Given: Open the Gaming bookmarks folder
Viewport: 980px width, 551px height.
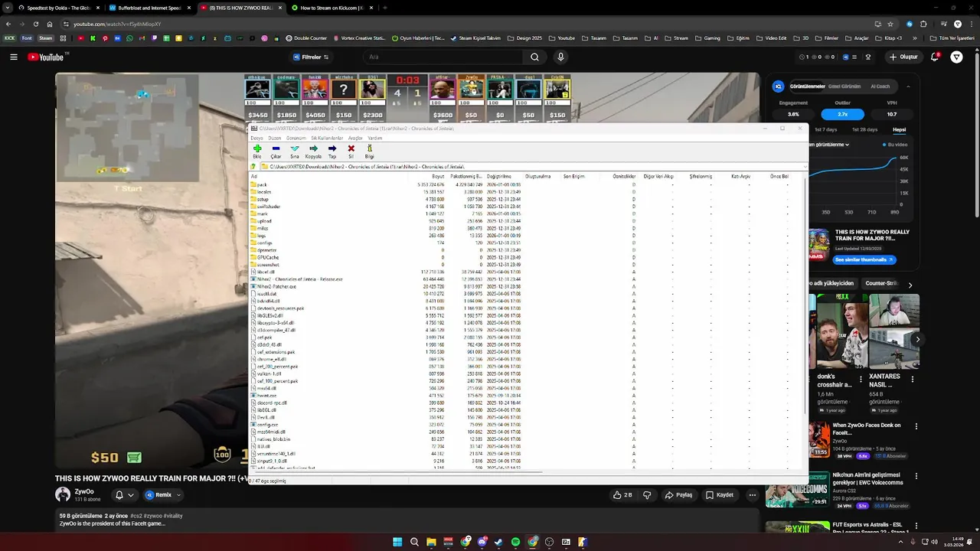Looking at the screenshot, I should (x=707, y=37).
